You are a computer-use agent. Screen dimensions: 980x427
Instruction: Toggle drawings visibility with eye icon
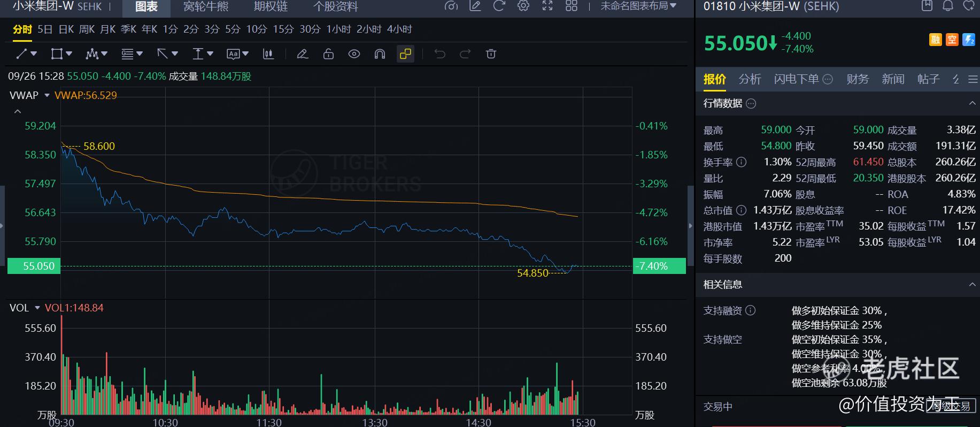point(354,54)
